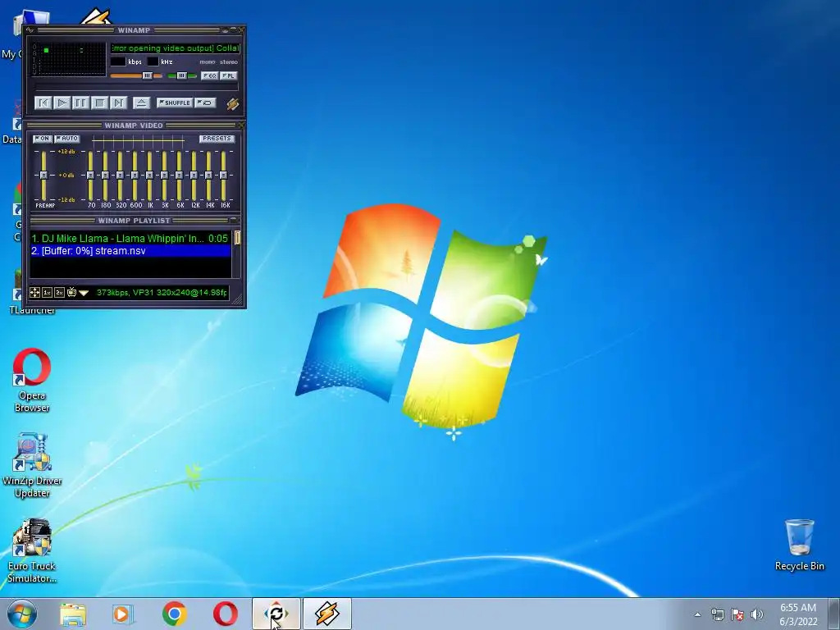Click the Winamp balance slider handle
This screenshot has width=840, height=630.
coord(181,76)
